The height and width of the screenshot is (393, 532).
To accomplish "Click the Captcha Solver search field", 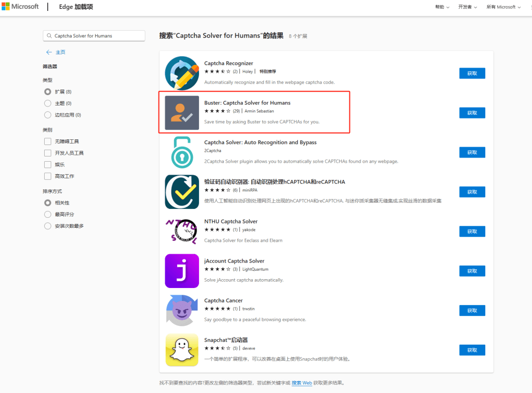I will pos(96,36).
